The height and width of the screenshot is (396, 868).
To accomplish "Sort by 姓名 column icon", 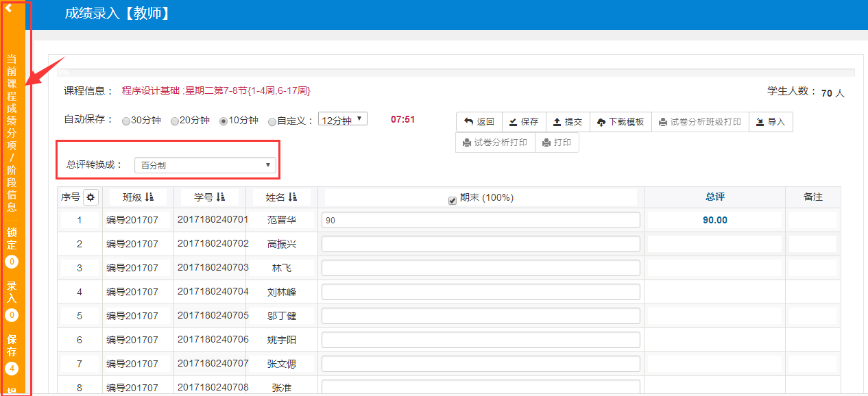I will click(x=293, y=197).
